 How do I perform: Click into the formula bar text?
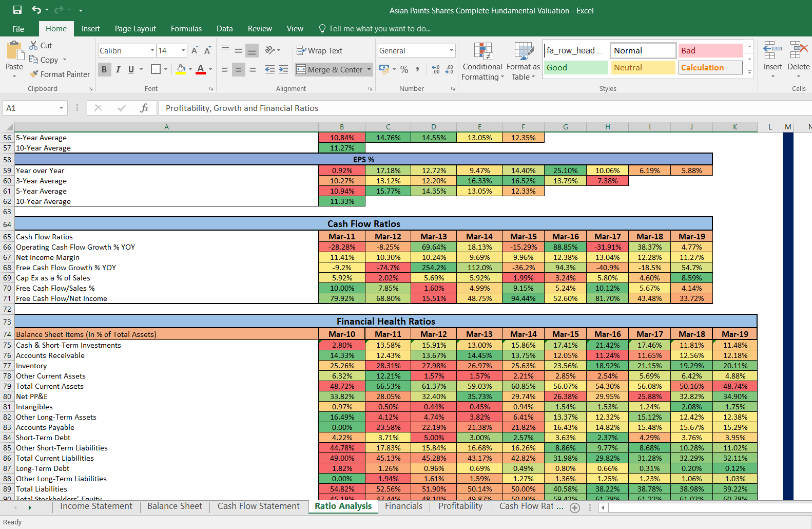click(x=485, y=108)
